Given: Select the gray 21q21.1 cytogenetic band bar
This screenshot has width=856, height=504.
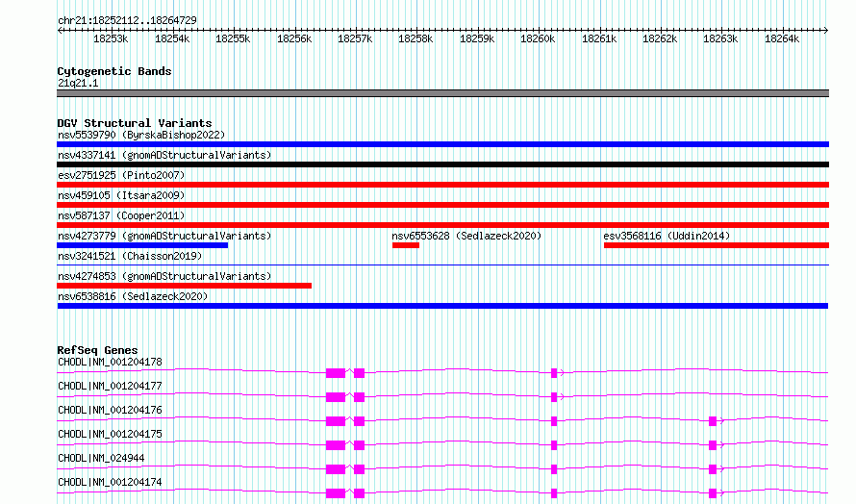Looking at the screenshot, I should [442, 93].
